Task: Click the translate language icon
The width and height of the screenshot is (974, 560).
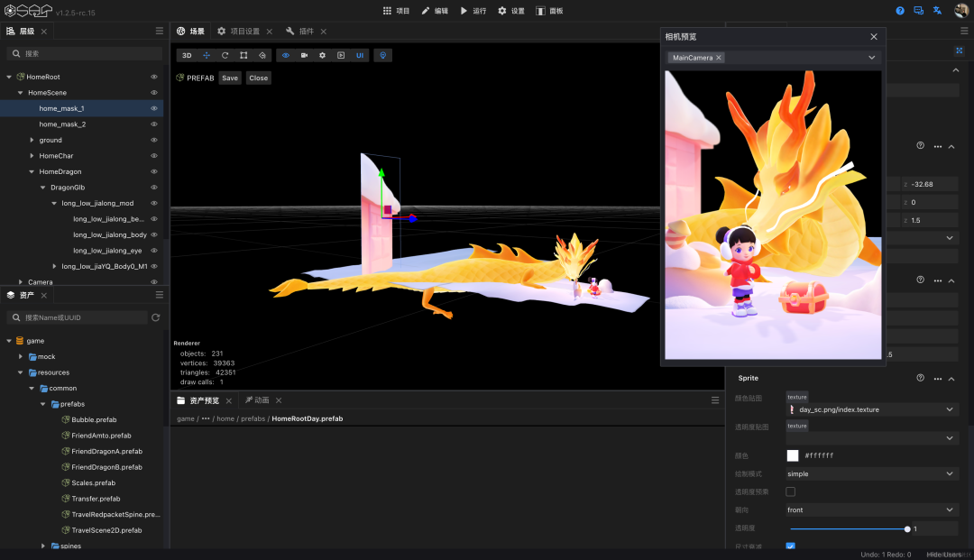Action: (937, 11)
